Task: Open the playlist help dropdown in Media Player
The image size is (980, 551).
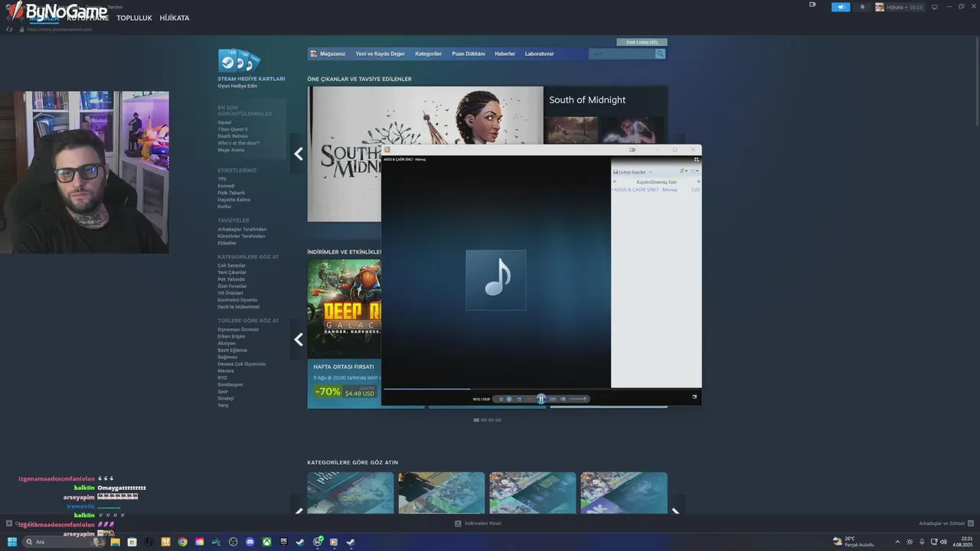Action: (694, 171)
